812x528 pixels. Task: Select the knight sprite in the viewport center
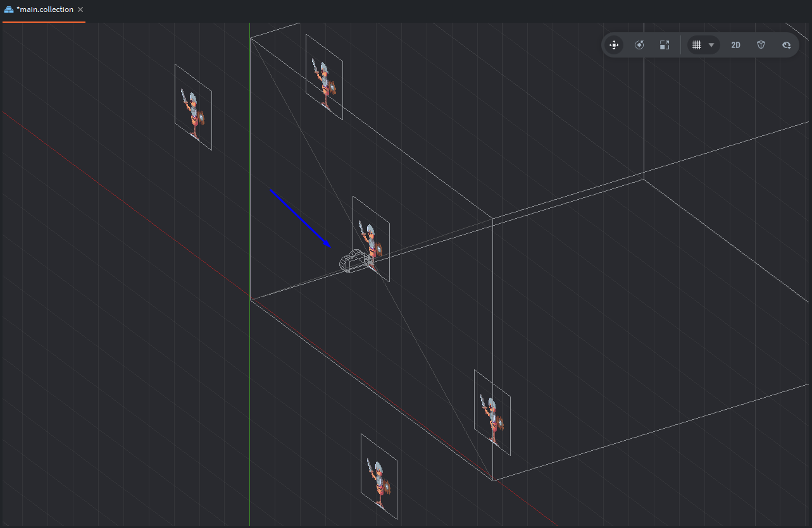tap(370, 238)
